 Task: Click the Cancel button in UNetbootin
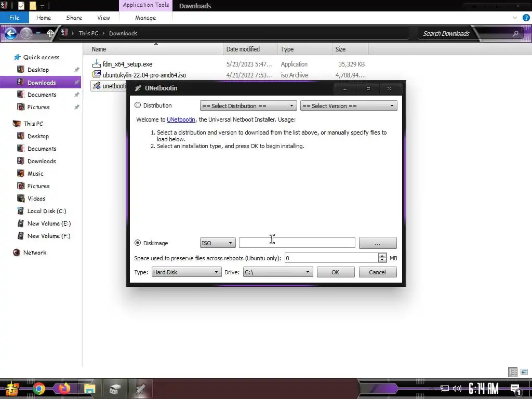point(378,272)
